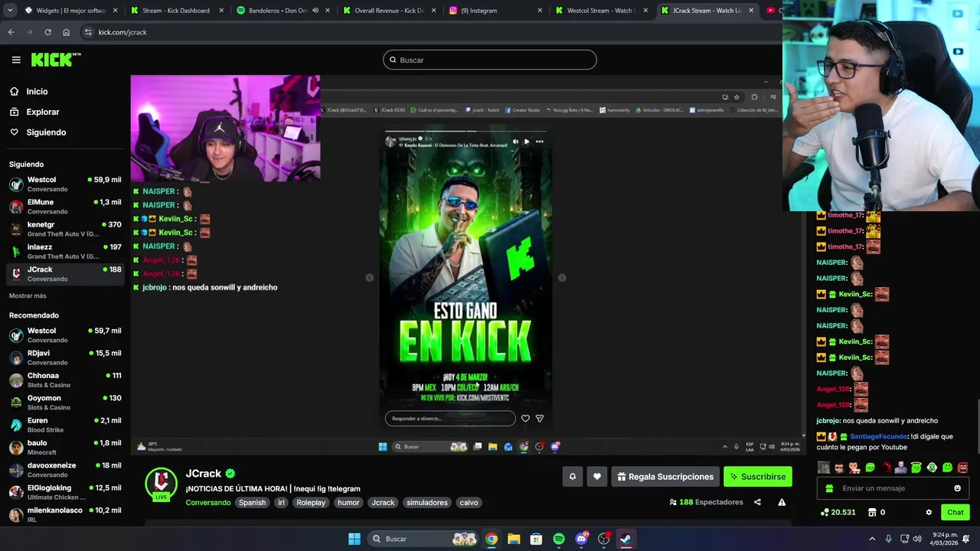Open gift icon in chat message box

pos(830,488)
